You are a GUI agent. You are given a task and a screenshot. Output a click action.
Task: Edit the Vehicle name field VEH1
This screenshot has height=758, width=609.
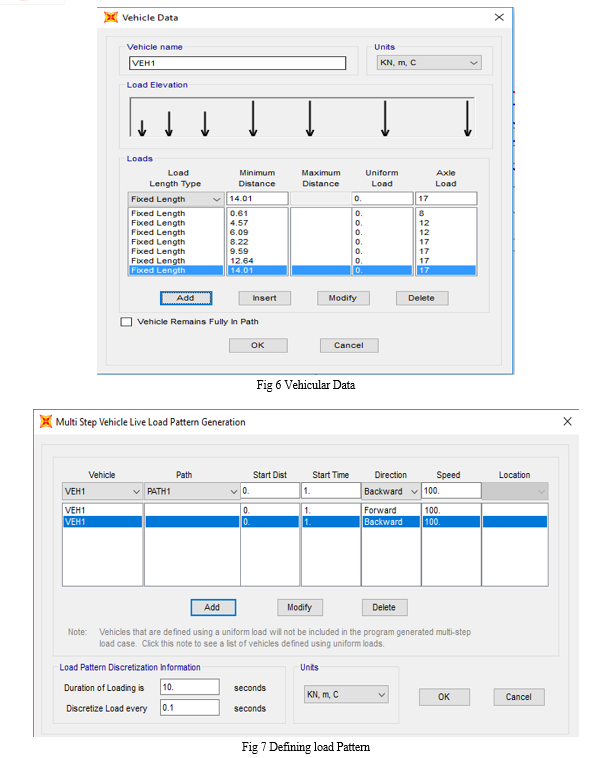pyautogui.click(x=237, y=63)
